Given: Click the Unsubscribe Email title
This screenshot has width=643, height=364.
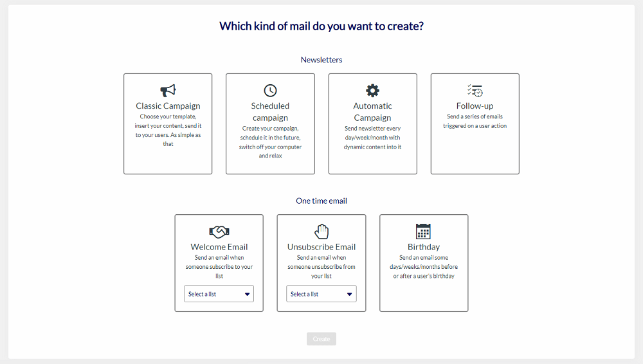Looking at the screenshot, I should coord(321,247).
